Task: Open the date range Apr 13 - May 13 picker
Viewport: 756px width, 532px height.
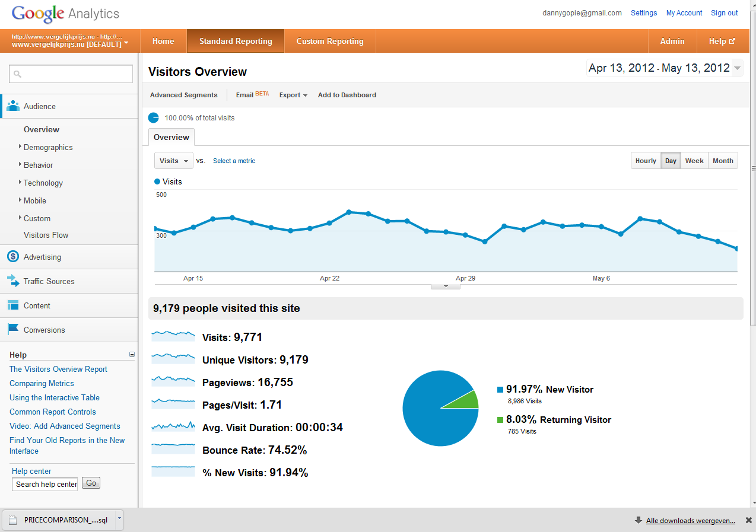Action: [x=665, y=68]
